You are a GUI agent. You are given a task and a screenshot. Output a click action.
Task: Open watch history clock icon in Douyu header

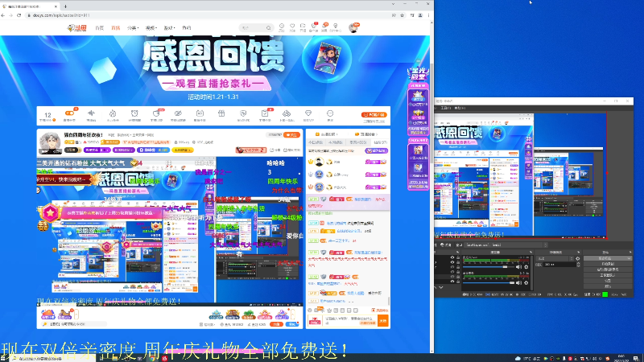(x=282, y=27)
